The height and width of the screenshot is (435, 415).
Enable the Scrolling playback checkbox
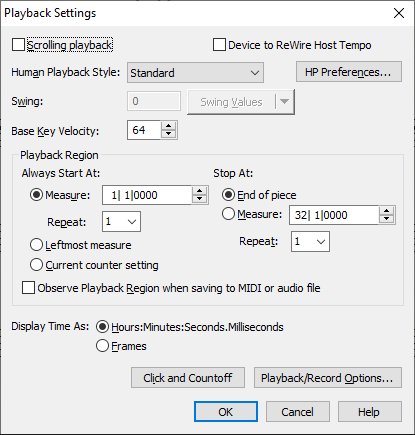pos(18,45)
